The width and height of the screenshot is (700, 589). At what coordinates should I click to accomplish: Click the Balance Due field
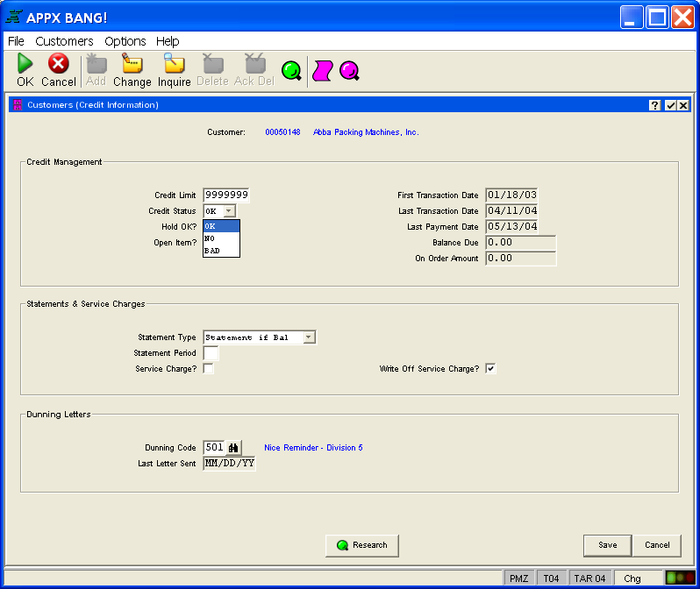pos(520,242)
